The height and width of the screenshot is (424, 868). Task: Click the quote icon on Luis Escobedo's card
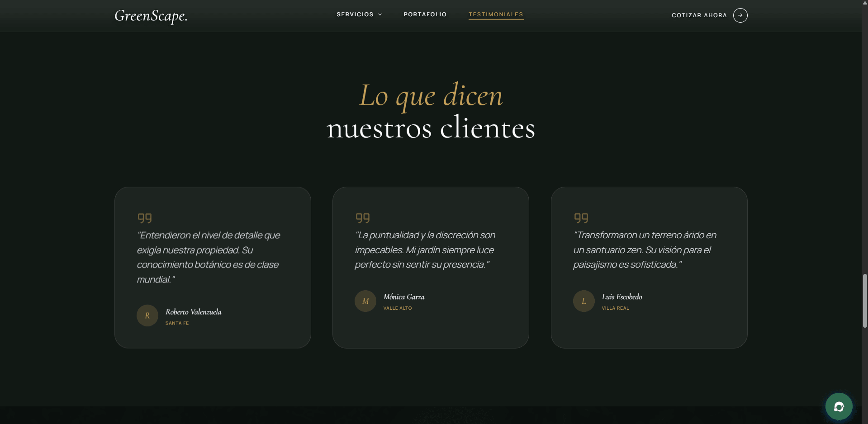tap(580, 218)
